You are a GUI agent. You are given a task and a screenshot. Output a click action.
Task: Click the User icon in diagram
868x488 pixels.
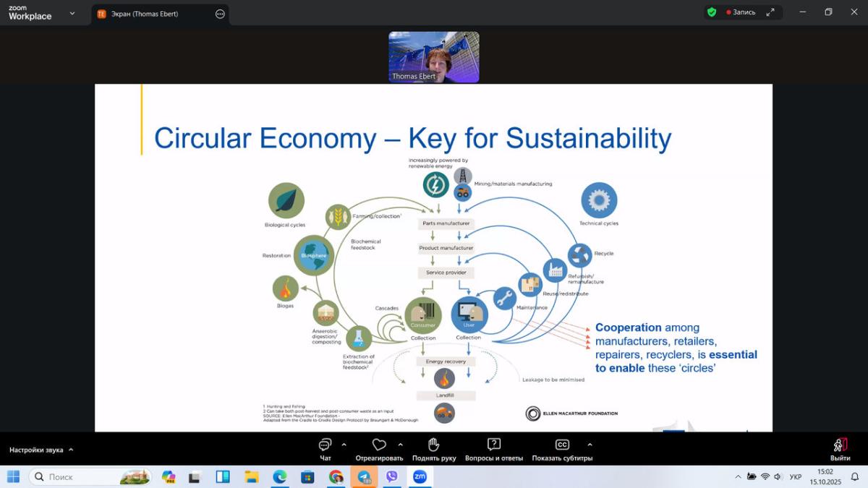pos(469,315)
